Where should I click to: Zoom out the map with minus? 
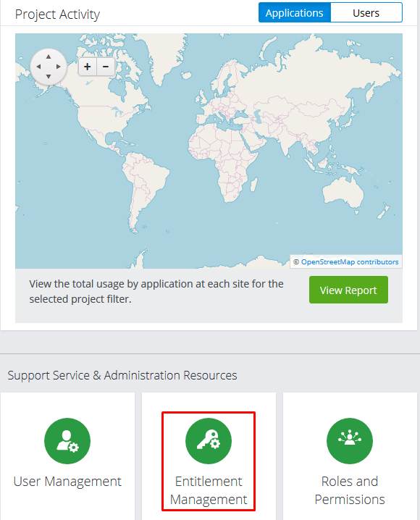tap(106, 67)
